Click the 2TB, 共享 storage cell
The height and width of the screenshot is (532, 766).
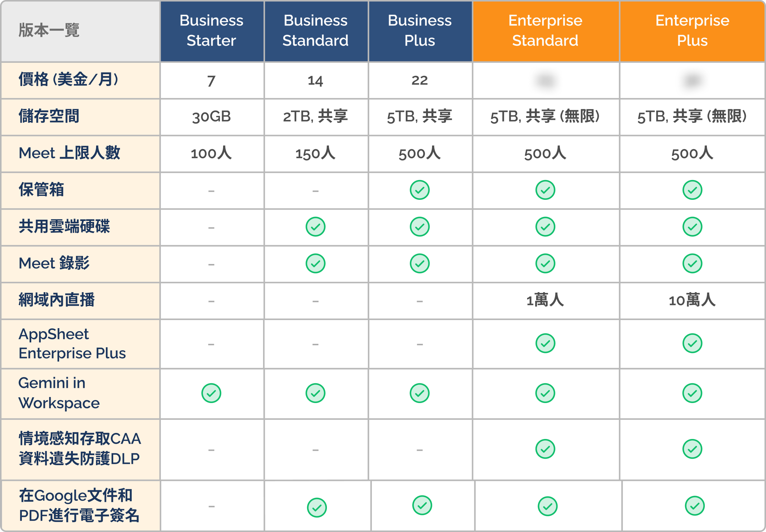click(315, 116)
